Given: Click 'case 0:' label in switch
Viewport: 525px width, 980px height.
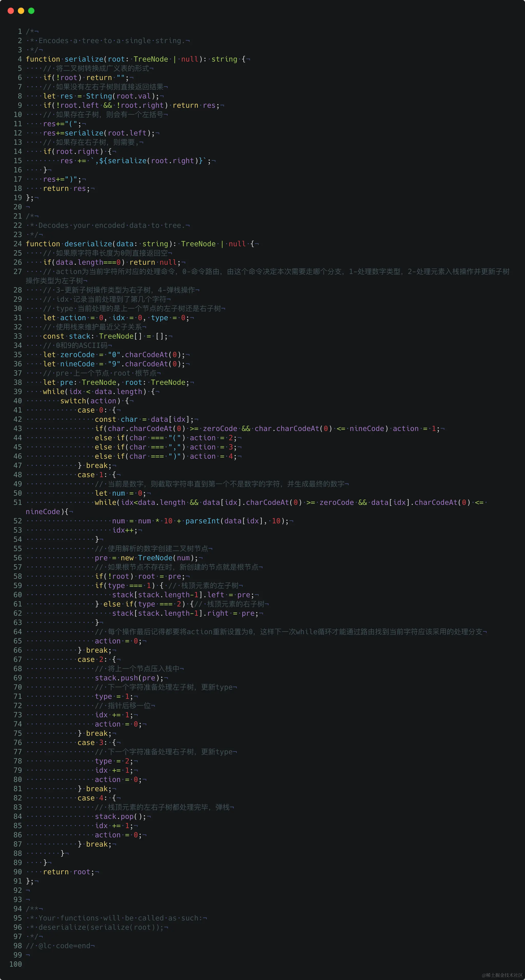Looking at the screenshot, I should pyautogui.click(x=92, y=410).
